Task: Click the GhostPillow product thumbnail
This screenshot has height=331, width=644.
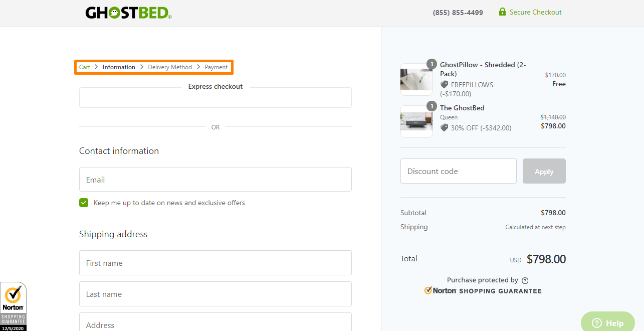Action: 416,79
